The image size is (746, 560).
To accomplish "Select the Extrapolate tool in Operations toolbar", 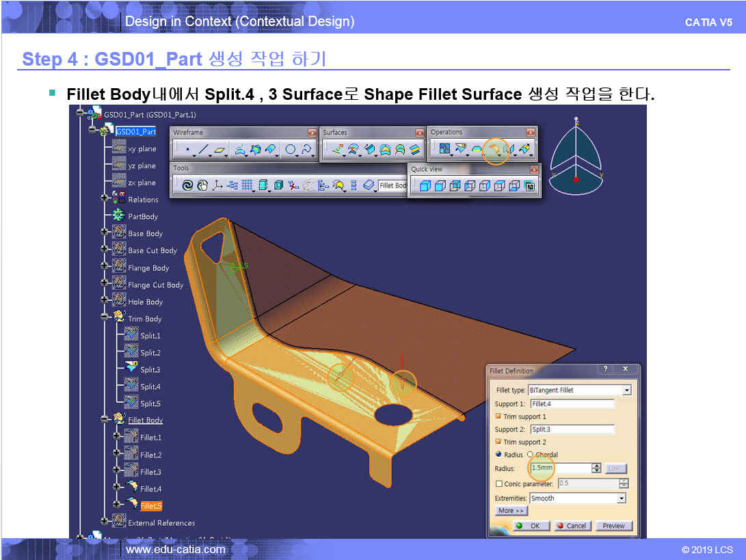I will coord(524,149).
